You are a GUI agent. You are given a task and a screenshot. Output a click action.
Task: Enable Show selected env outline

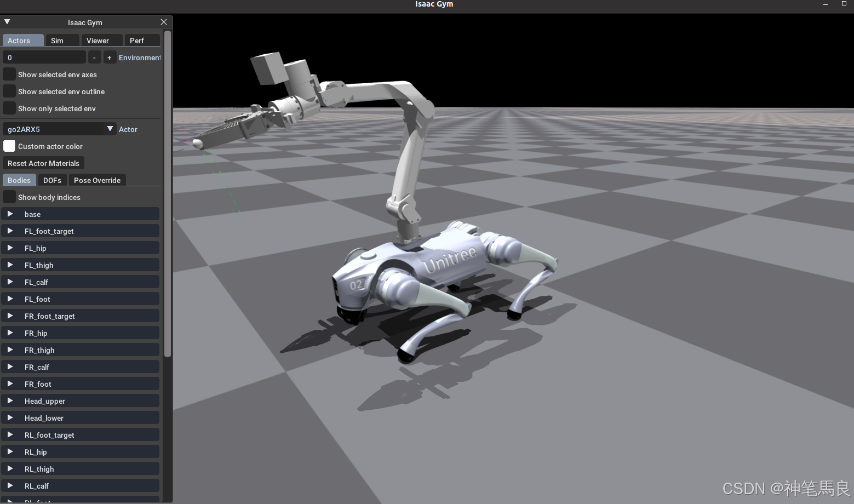tap(9, 91)
